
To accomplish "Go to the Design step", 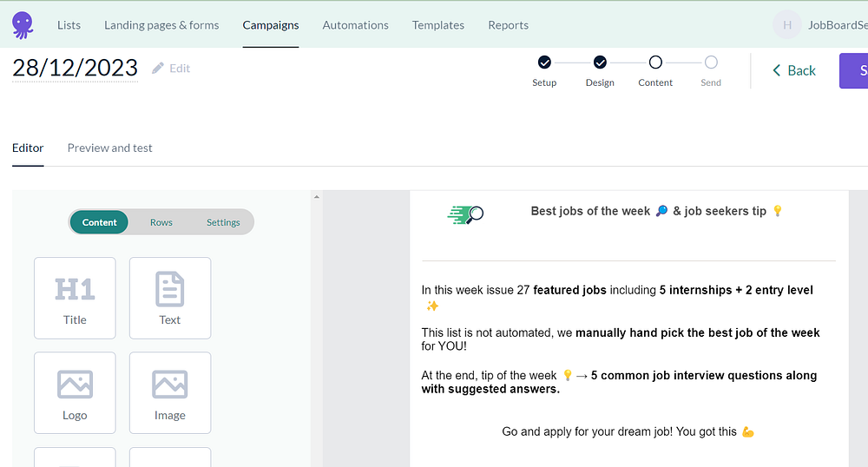I will click(600, 62).
